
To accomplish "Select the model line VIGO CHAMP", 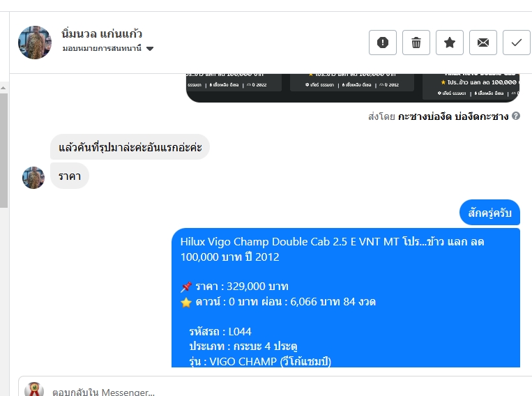I will (260, 361).
